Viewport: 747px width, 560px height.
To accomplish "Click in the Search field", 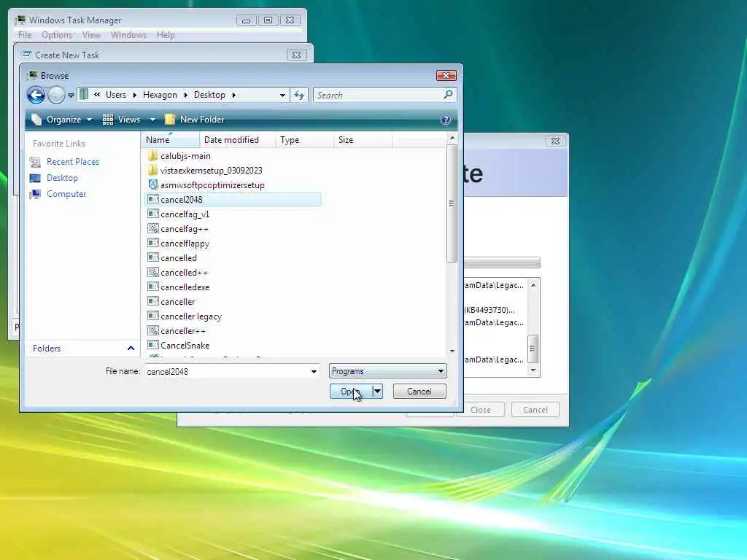I will coord(379,95).
